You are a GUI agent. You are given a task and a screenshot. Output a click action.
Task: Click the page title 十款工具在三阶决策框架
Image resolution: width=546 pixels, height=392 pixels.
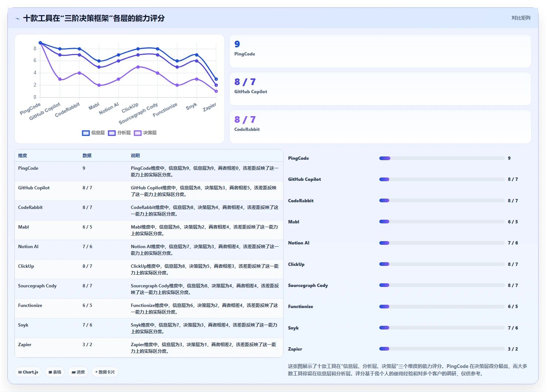coord(94,18)
